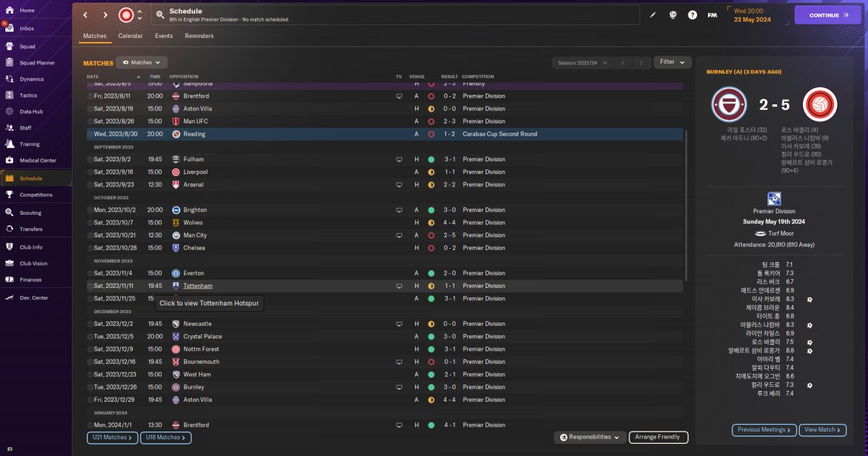
Task: Click the TV icon on the Fulham row
Action: pos(399,159)
